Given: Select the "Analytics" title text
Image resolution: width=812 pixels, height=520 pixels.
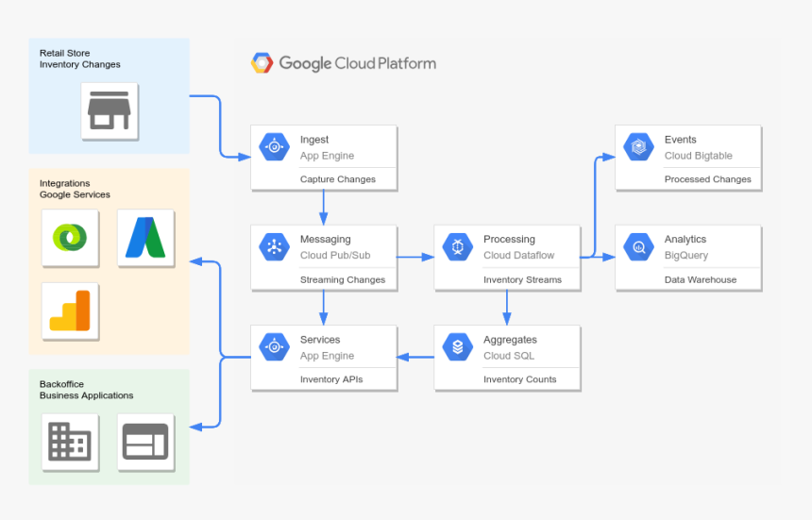Looking at the screenshot, I should coord(685,240).
